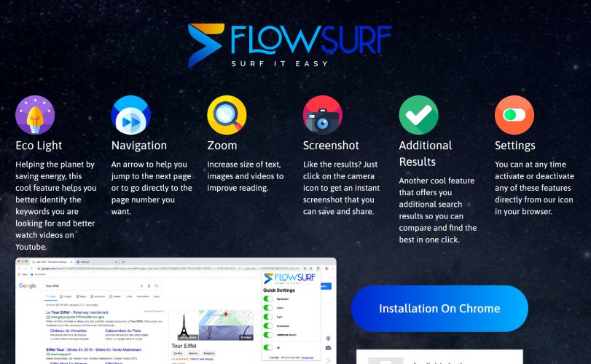
Task: Toggle the Zoom switch in Quick Settings
Action: coord(268,308)
